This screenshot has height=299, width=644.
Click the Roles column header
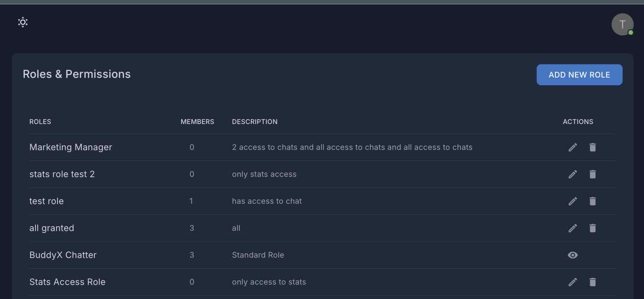40,122
